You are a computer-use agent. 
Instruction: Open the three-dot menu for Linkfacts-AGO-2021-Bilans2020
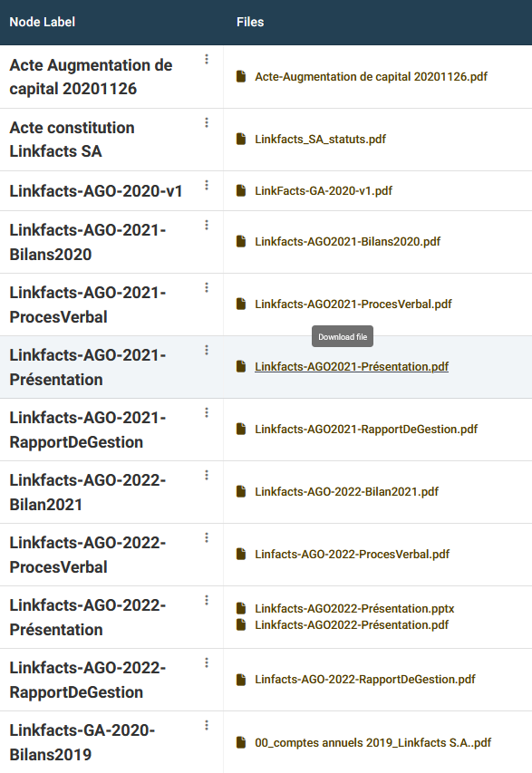[x=207, y=225]
